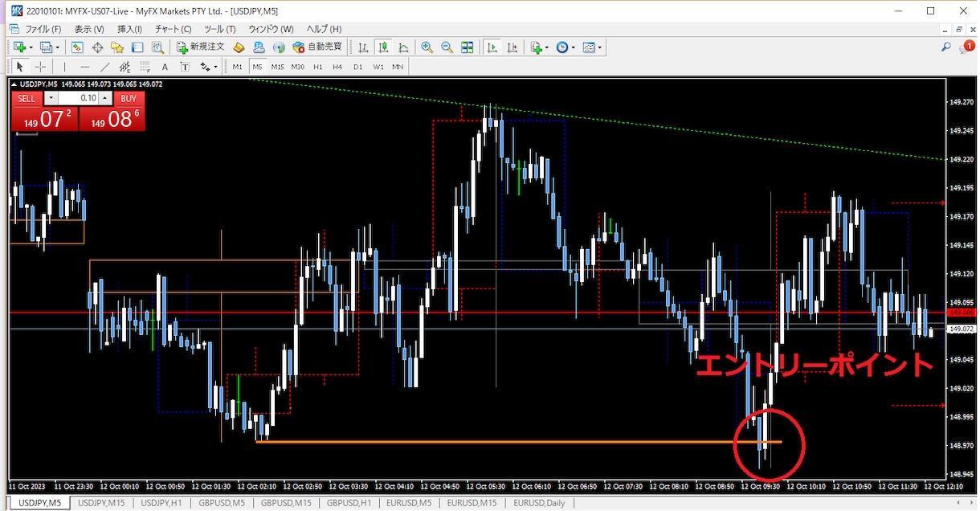Image resolution: width=980 pixels, height=511 pixels.
Task: Open the チャート (C) menu
Action: pos(173,29)
